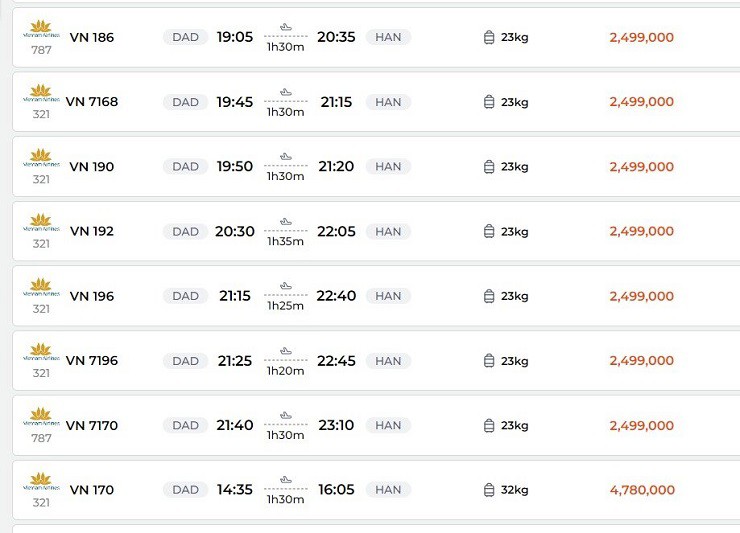Select the 2,499,000 price for VN 7170
Screen dimensions: 740x533
click(x=641, y=426)
